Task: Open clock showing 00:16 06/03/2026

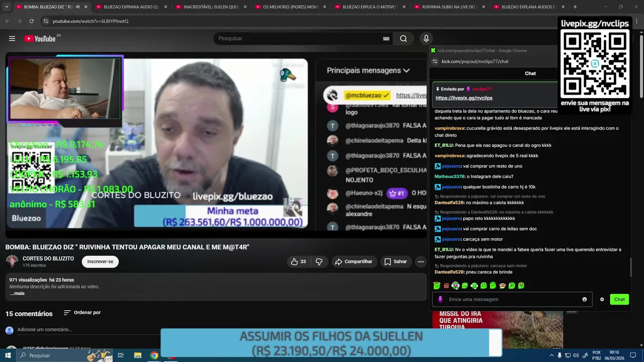Action: click(614, 355)
